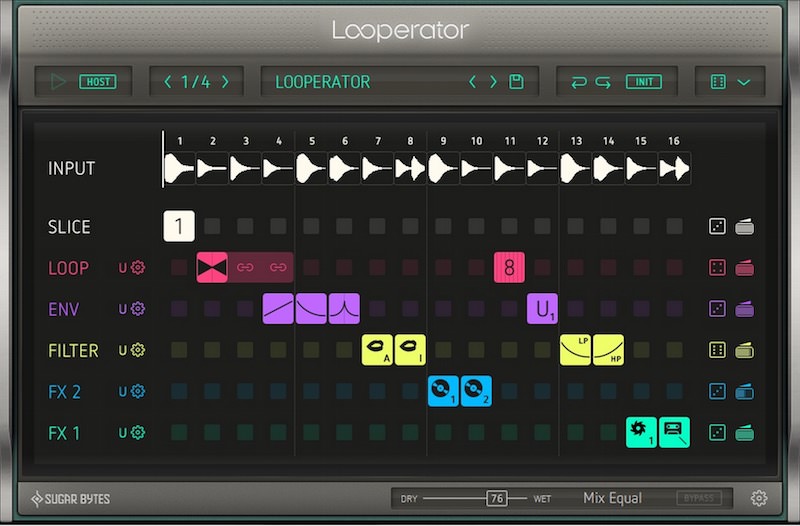The width and height of the screenshot is (800, 526).
Task: Click the FX 1 saw blade cell
Action: (641, 433)
